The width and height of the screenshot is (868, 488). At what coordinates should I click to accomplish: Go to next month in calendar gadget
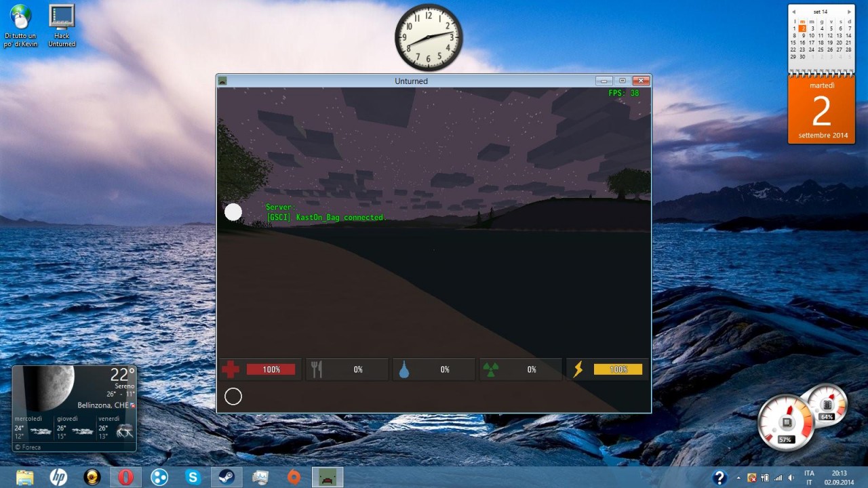(849, 12)
